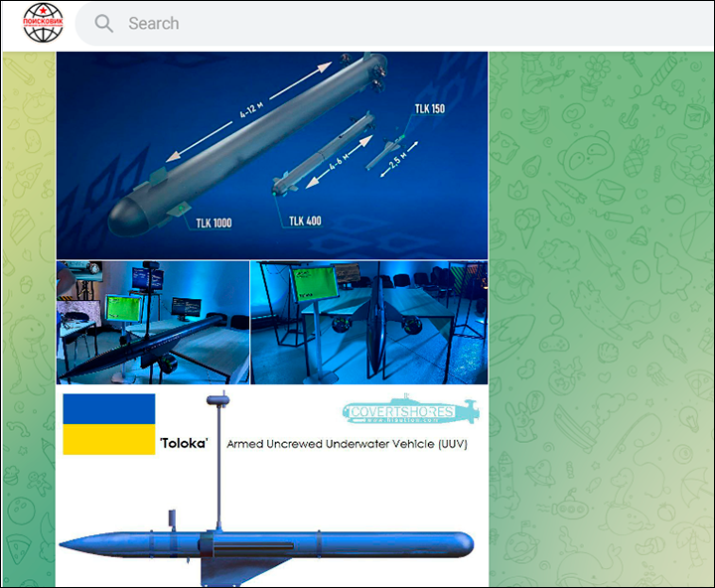Open the TLK drone size comparison image
The height and width of the screenshot is (588, 715).
271,155
